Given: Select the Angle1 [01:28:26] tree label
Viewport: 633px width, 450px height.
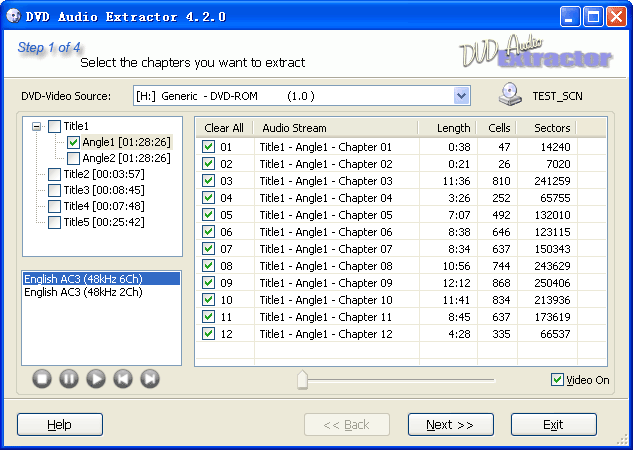Looking at the screenshot, I should 127,142.
